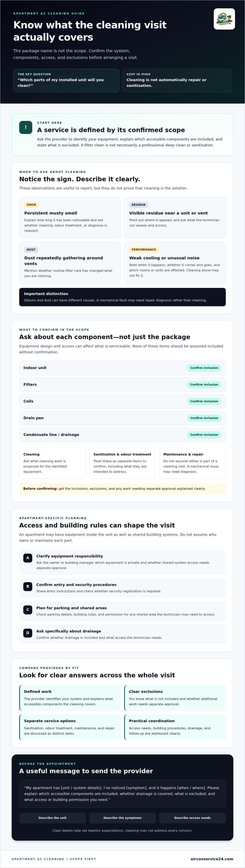Screen dimensions: 245x868
Task: Click the ODOR tag label
Action: [x=32, y=205]
